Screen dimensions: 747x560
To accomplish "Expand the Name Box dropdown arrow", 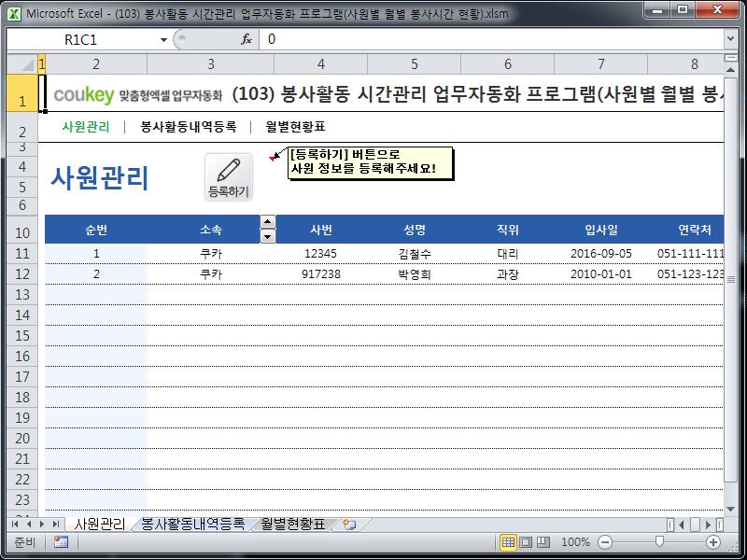I will (x=163, y=40).
